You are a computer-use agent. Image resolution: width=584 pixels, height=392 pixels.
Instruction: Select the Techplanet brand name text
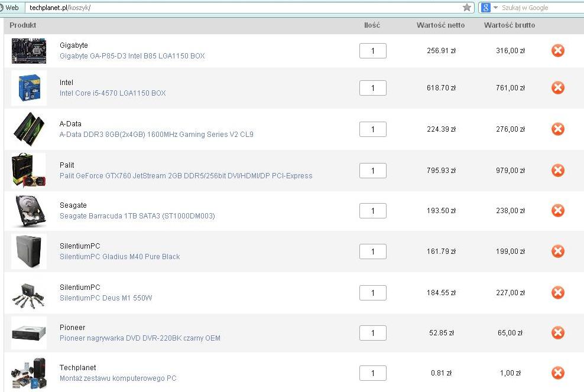point(78,368)
